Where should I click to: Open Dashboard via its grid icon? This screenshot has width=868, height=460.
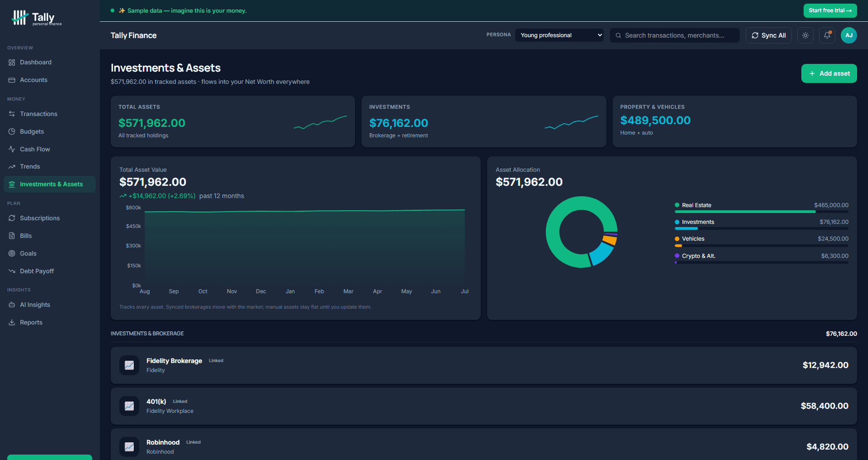[x=12, y=62]
